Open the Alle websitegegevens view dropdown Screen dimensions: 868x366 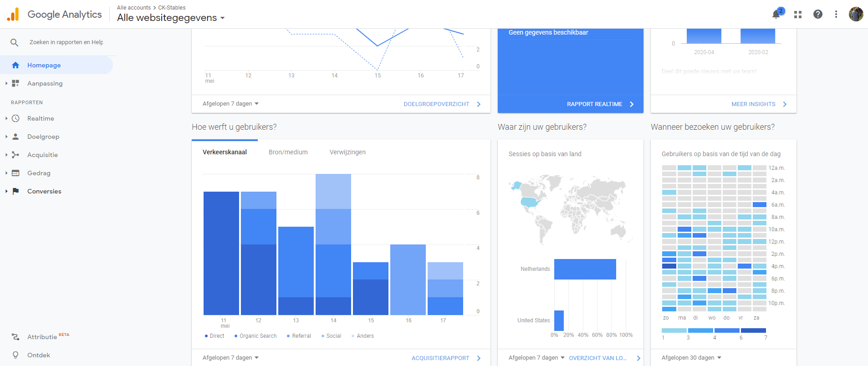click(171, 18)
